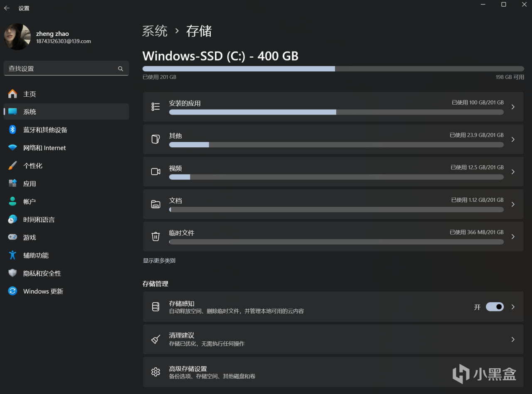This screenshot has width=532, height=394.
Task: Expand 临时文件 row chevron
Action: pyautogui.click(x=513, y=236)
